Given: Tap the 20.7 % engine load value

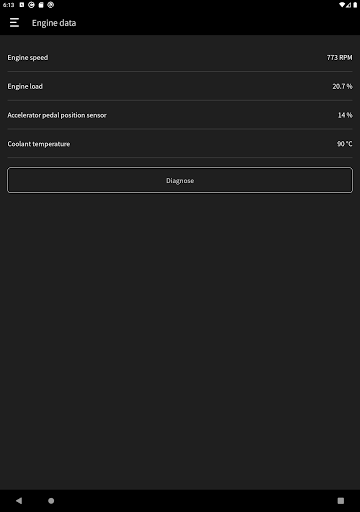Looking at the screenshot, I should coord(342,86).
